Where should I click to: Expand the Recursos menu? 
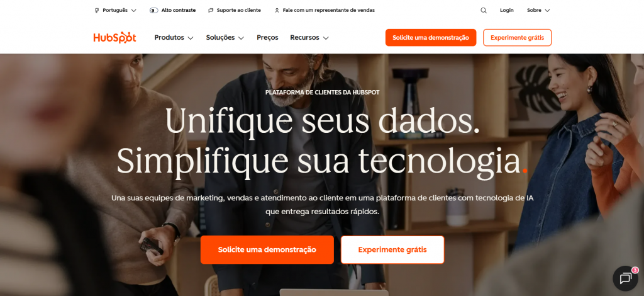309,37
